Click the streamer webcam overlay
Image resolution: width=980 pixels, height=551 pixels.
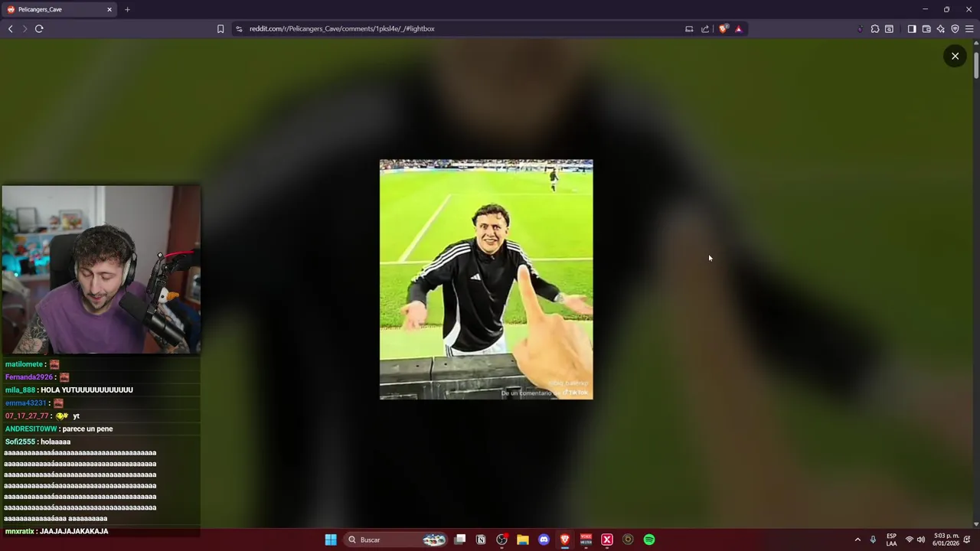[101, 269]
